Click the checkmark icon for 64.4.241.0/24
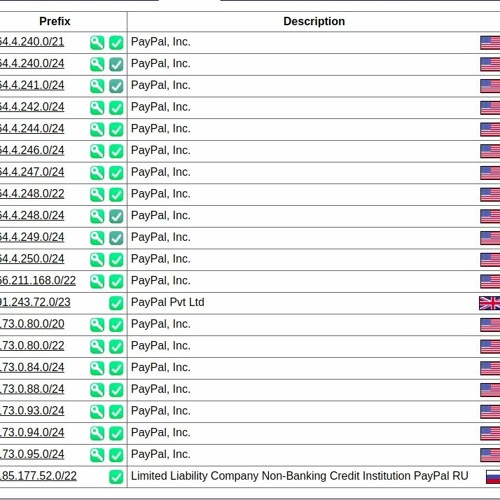Screen dimensions: 500x500 coord(116,86)
